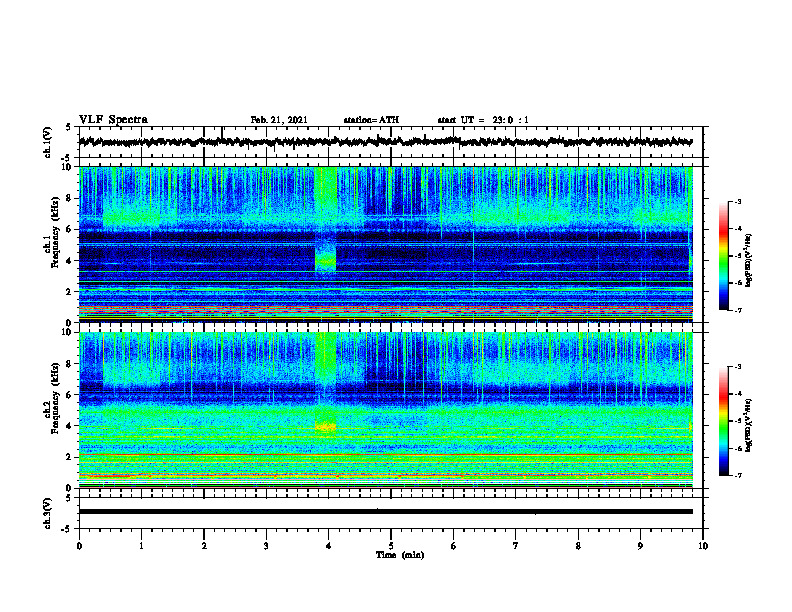This screenshot has height=612, width=792.
Task: Click time axis tick label "3"
Action: point(266,546)
